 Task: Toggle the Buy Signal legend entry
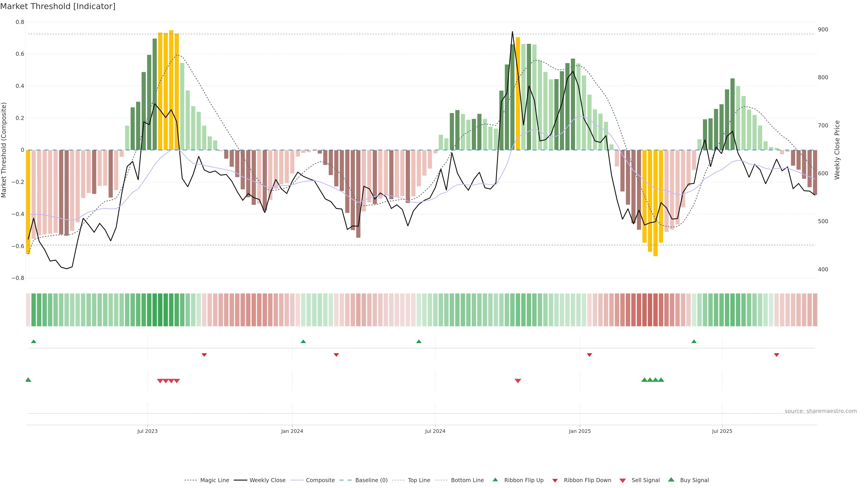[694, 480]
